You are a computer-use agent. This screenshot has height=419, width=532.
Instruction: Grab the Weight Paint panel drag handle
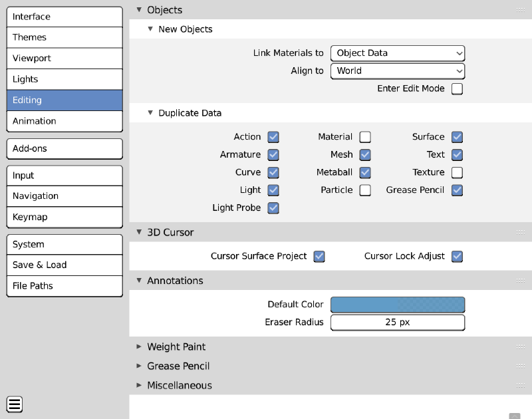click(521, 347)
